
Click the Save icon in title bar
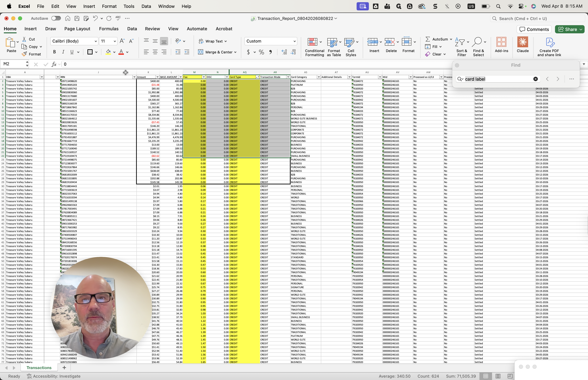77,18
